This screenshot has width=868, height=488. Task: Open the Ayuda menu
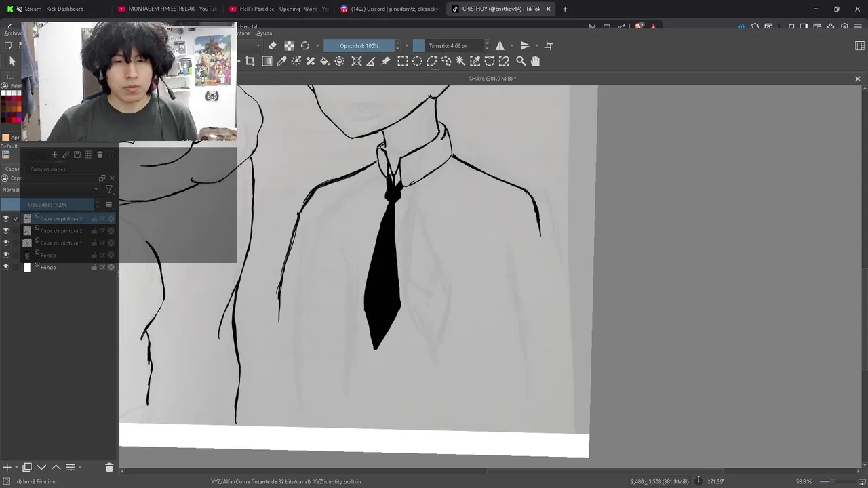point(264,33)
